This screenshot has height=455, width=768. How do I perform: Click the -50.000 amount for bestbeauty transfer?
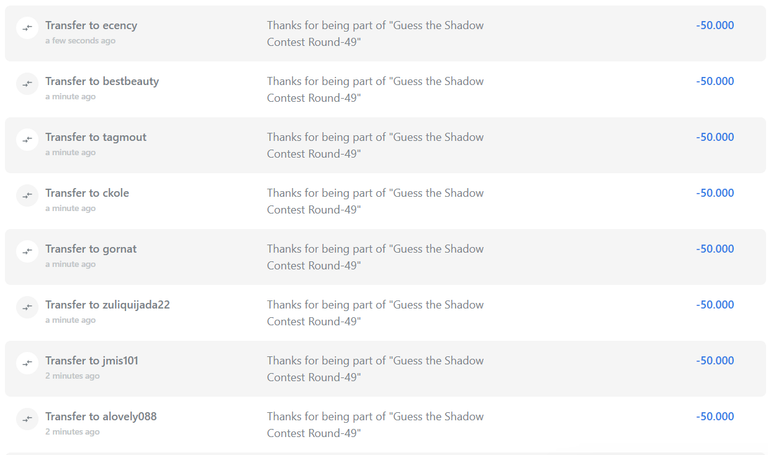click(715, 81)
